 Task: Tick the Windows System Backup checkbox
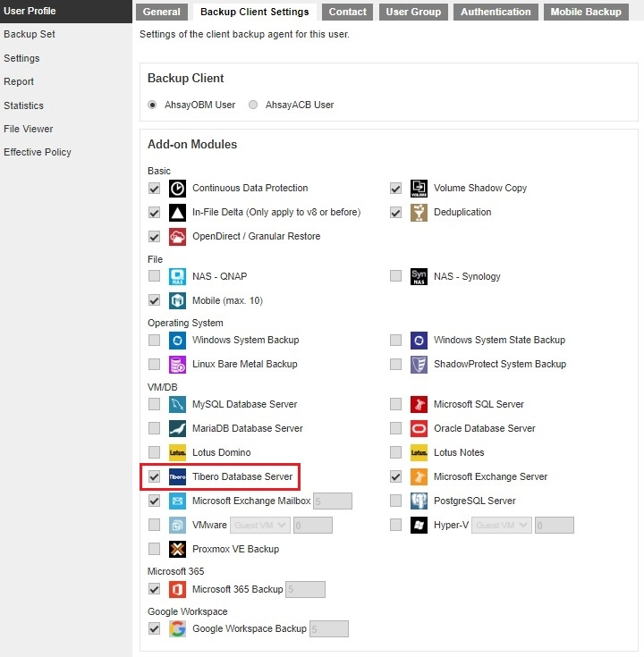pyautogui.click(x=155, y=341)
